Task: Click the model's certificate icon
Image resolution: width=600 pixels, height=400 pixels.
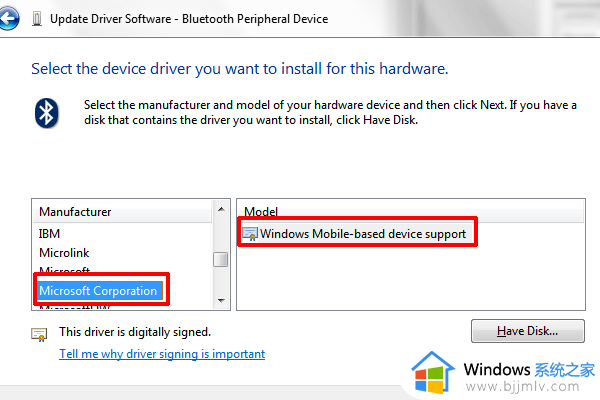Action: [x=250, y=234]
